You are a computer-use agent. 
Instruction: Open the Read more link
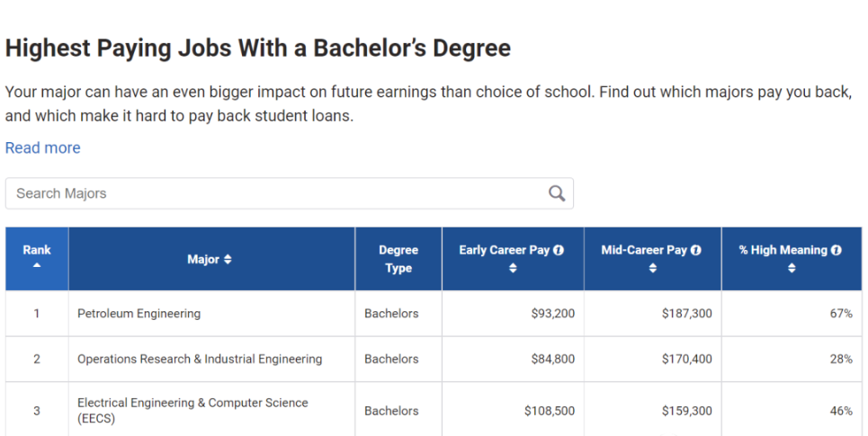click(x=42, y=147)
